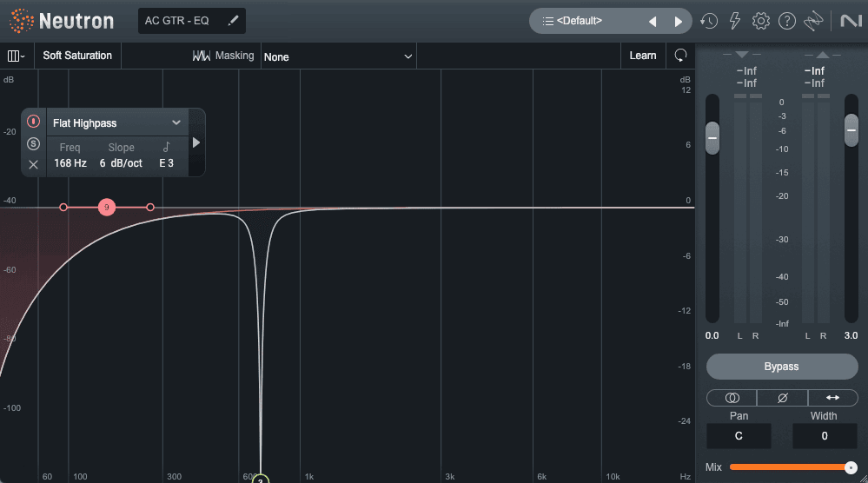Click the output gain value 3.0
The image size is (868, 483).
(851, 335)
